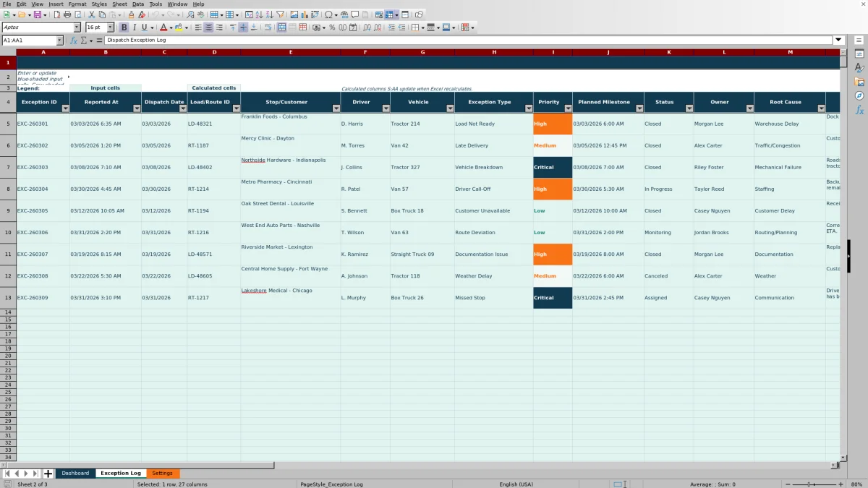Click row header 13
Screen dimensions: 868x488
coord(8,298)
